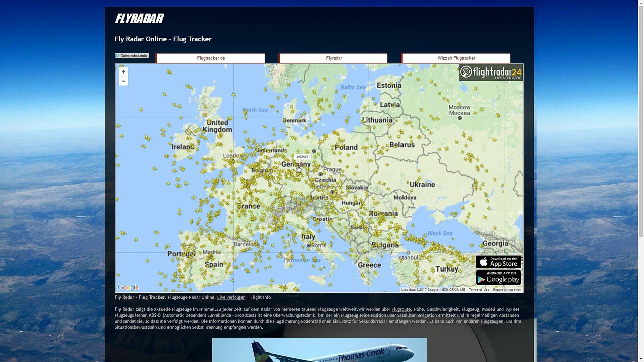
Task: Click Report a map error
Action: (507, 290)
